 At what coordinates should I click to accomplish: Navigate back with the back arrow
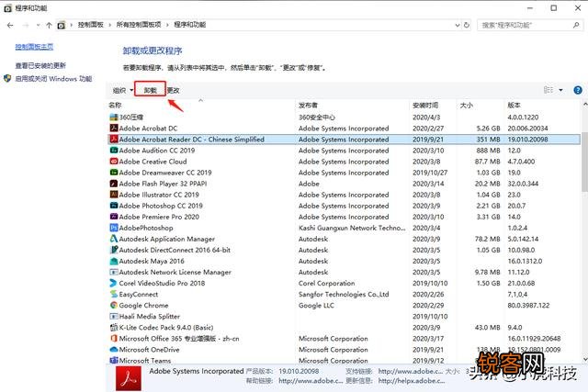coord(10,25)
